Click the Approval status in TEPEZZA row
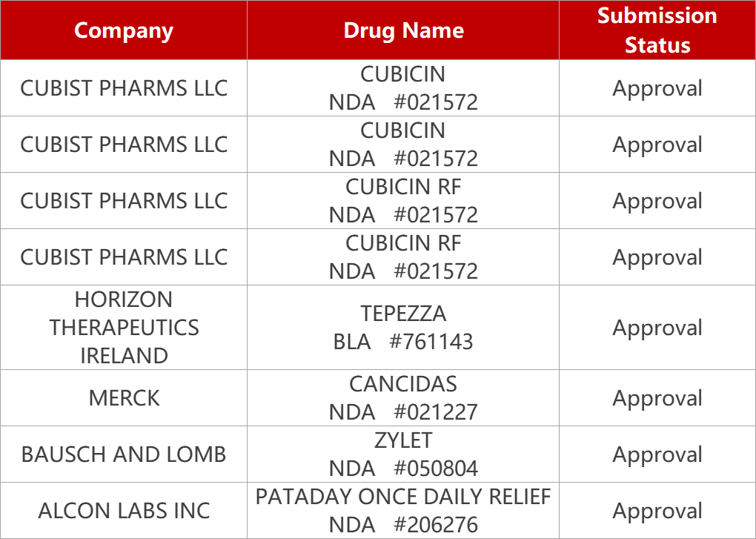Screen dimensions: 756x539 tap(657, 328)
